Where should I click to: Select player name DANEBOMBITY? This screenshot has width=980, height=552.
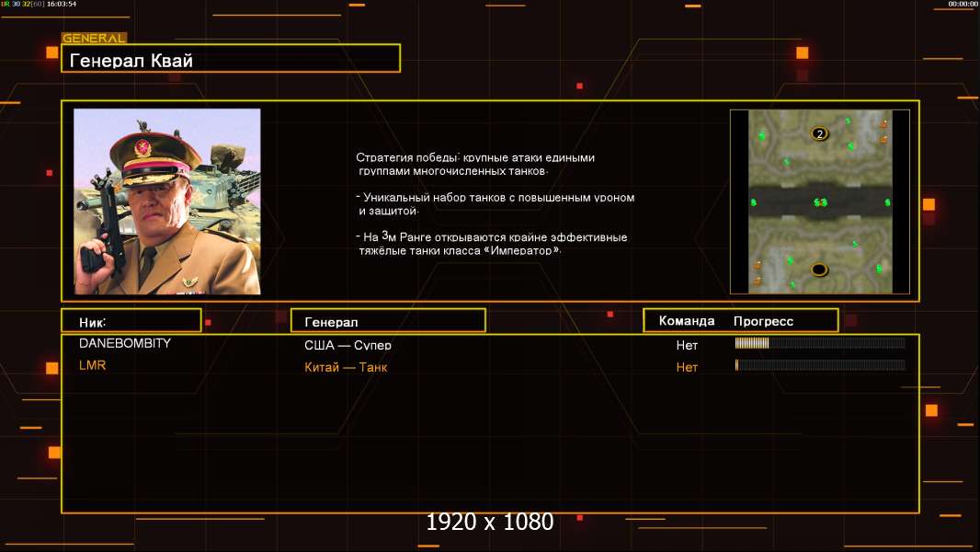click(124, 343)
